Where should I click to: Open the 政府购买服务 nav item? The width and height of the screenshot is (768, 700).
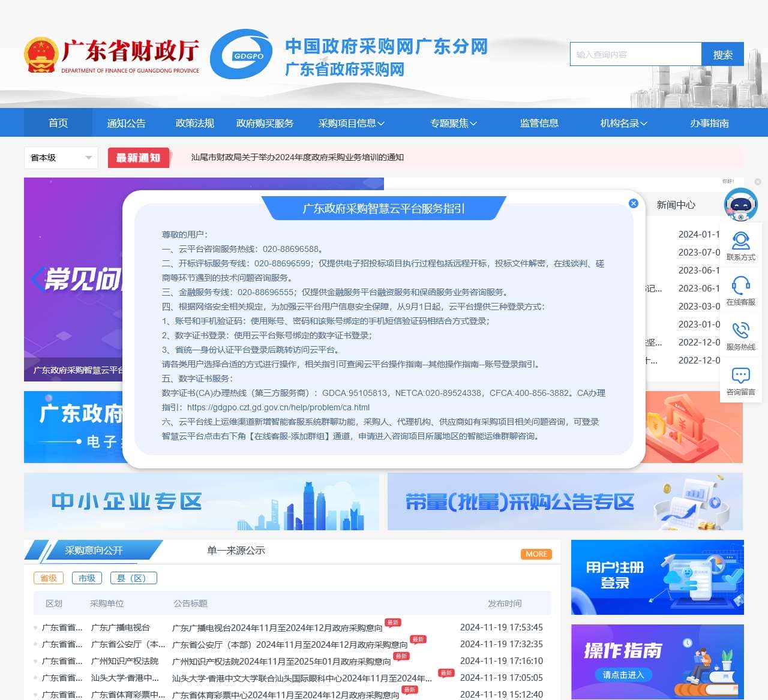point(265,123)
